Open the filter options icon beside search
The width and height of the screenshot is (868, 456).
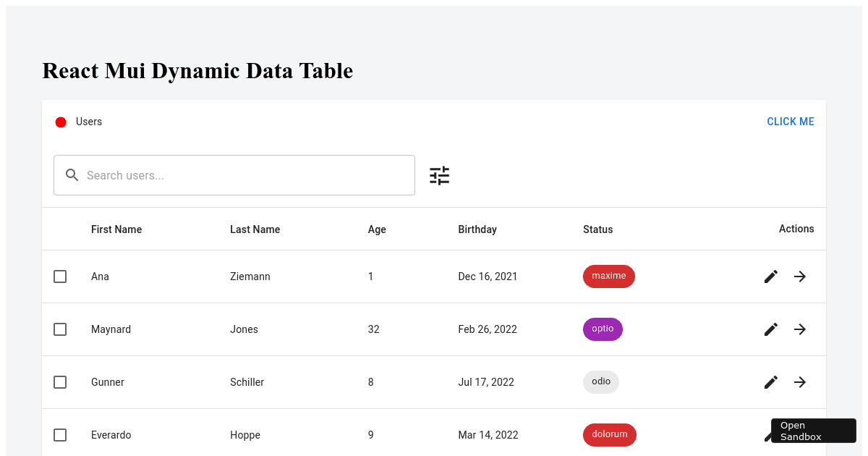coord(439,174)
